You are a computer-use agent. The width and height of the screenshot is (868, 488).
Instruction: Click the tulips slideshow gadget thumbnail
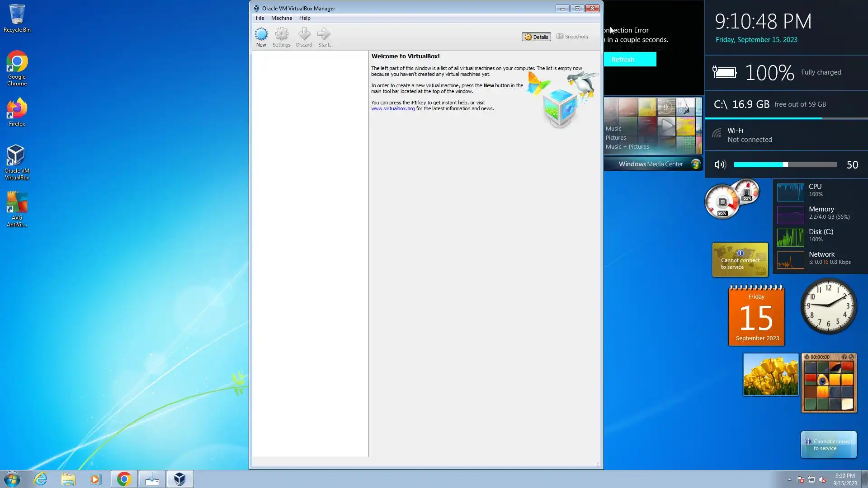770,375
